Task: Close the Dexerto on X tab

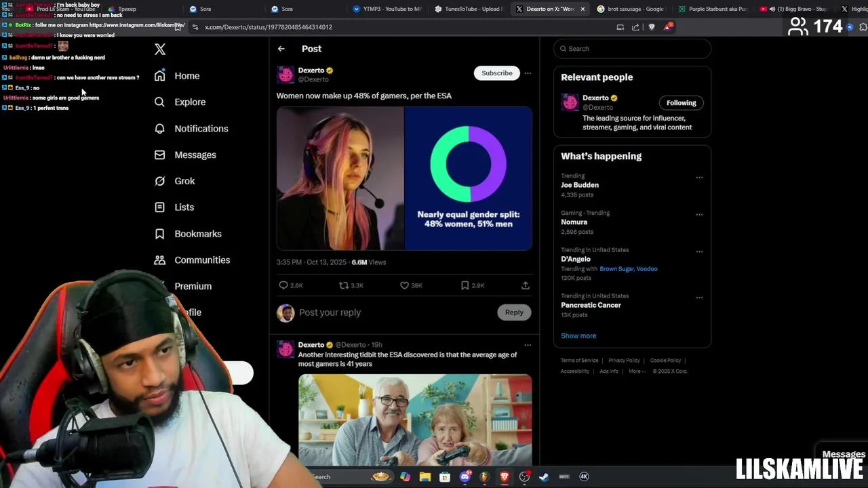Action: pyautogui.click(x=583, y=9)
